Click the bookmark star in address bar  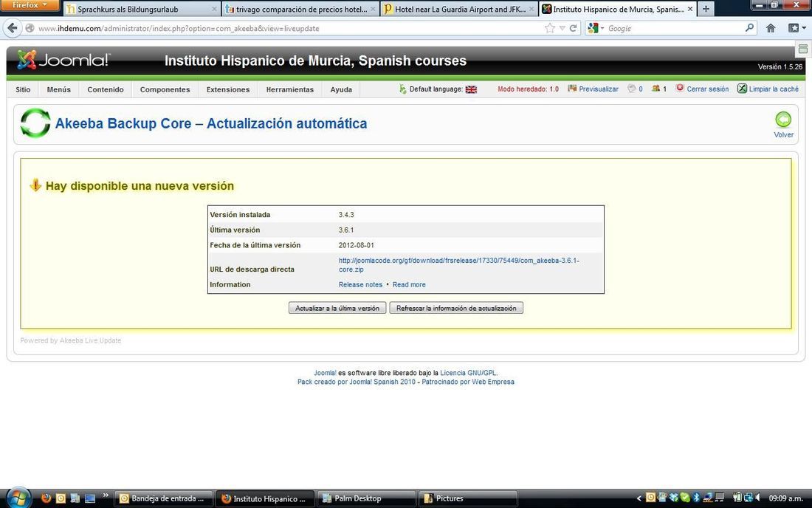click(549, 28)
